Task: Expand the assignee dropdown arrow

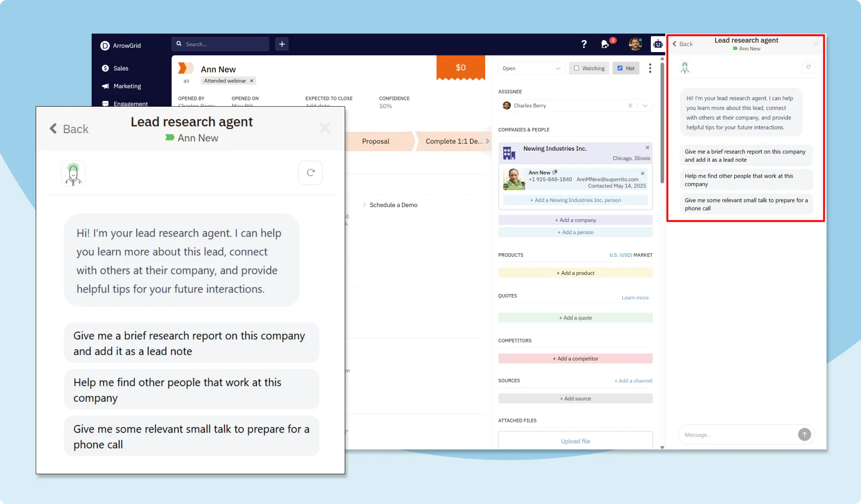Action: (645, 105)
